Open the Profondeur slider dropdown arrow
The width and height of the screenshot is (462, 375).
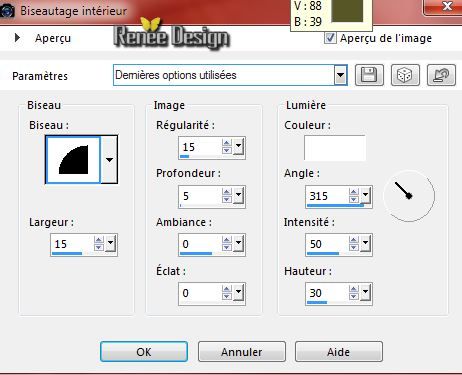coord(238,195)
